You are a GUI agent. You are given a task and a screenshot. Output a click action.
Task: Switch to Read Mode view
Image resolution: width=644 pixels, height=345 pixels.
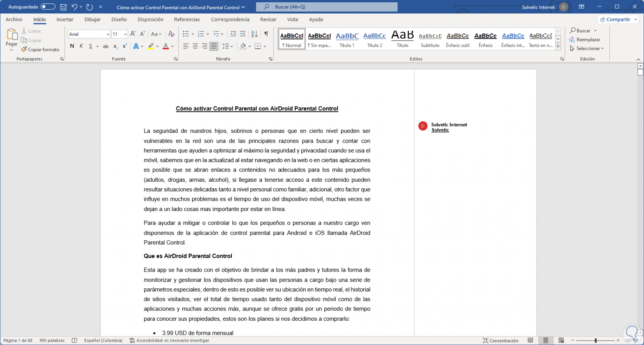530,340
